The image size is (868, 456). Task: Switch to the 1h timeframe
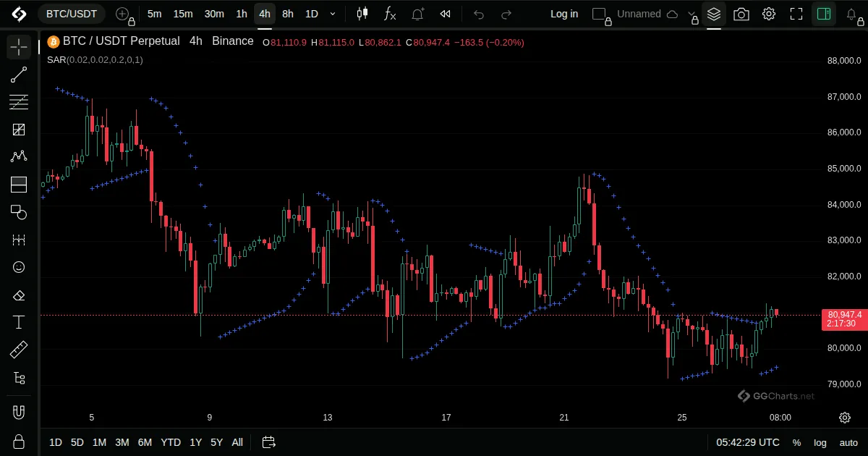pyautogui.click(x=242, y=14)
